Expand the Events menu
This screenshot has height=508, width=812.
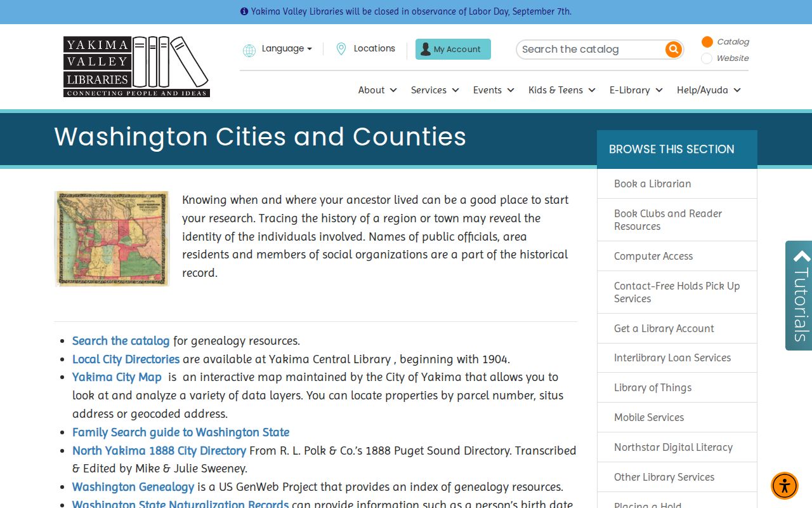[x=494, y=90]
